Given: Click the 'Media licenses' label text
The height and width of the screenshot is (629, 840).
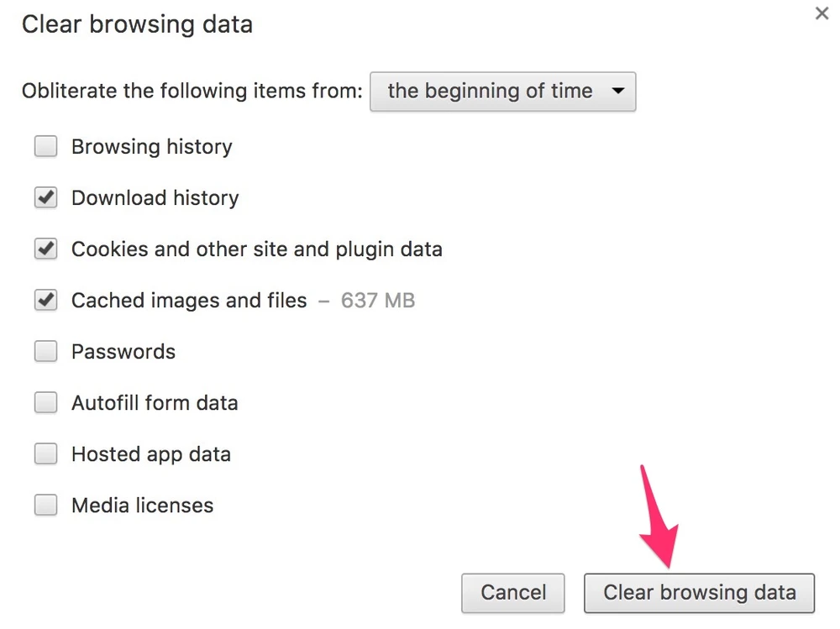Looking at the screenshot, I should pyautogui.click(x=143, y=506).
